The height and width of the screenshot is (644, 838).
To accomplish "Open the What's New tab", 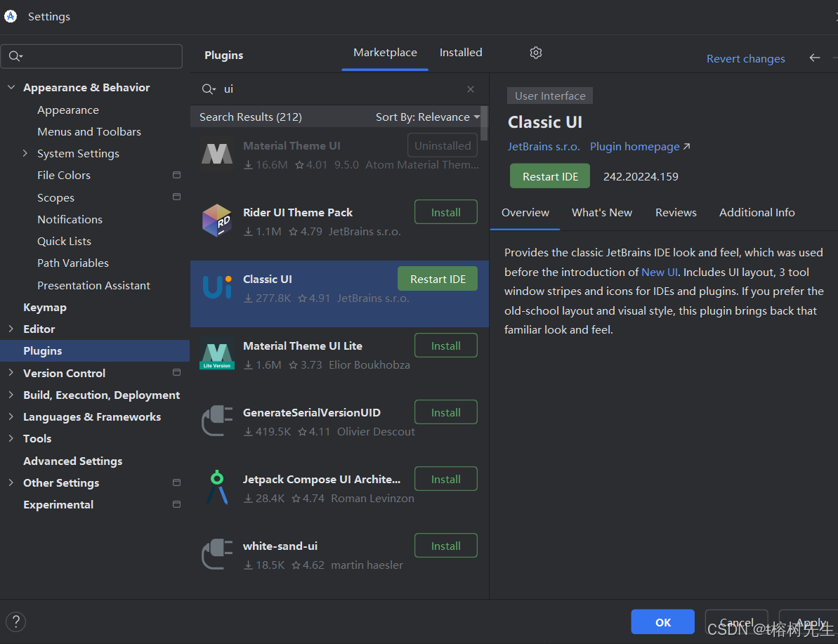I will pos(602,213).
